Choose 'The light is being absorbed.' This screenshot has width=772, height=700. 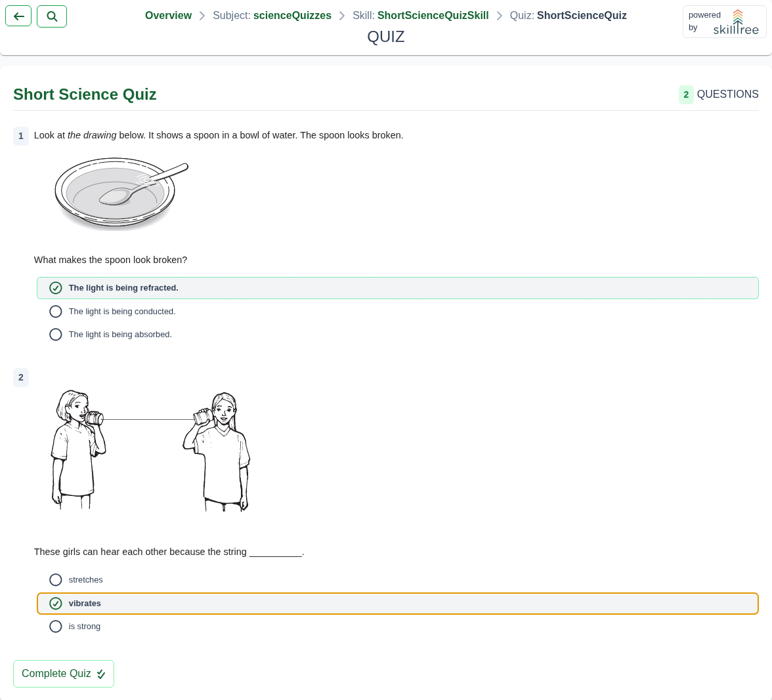click(x=398, y=335)
